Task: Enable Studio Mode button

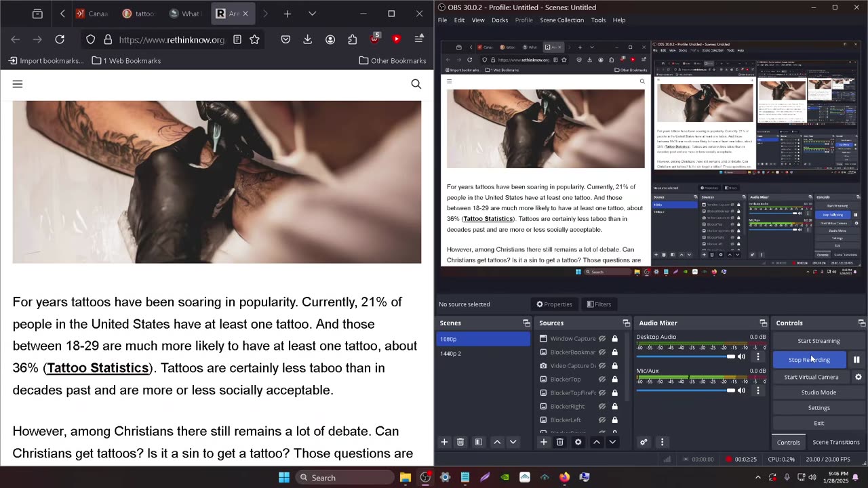Action: (x=818, y=392)
